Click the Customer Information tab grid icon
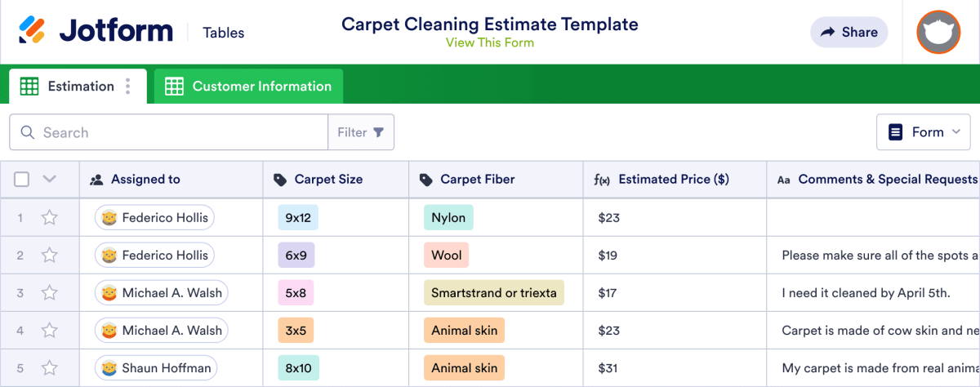The width and height of the screenshot is (980, 387). [x=174, y=87]
